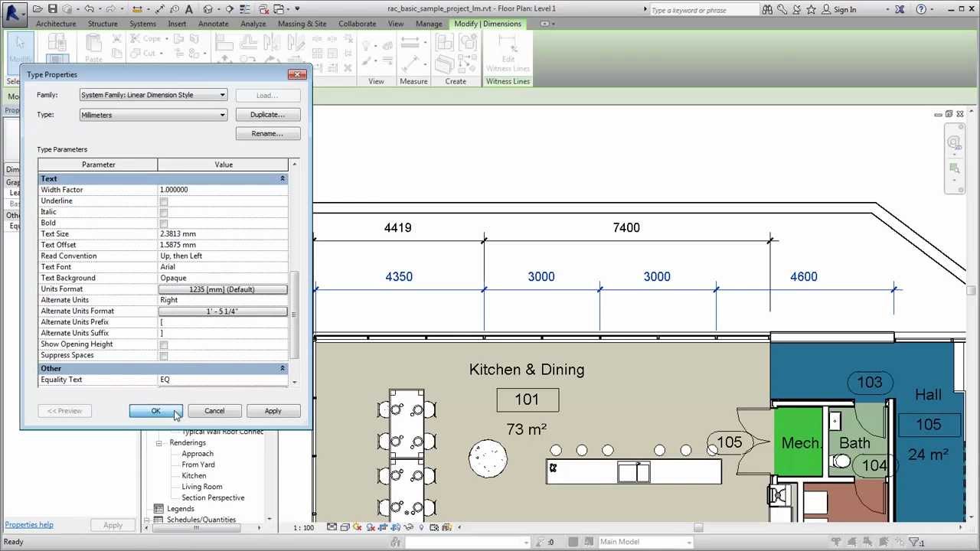Viewport: 980px width, 551px height.
Task: Click the Duplicate... button
Action: point(267,115)
